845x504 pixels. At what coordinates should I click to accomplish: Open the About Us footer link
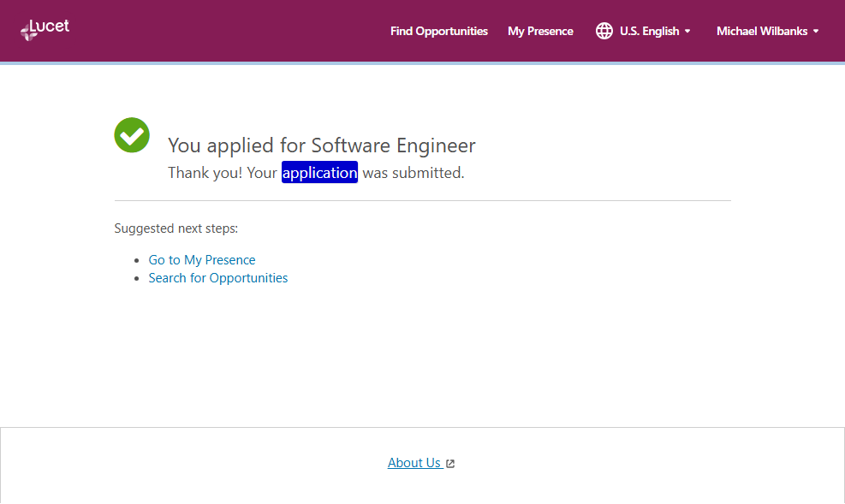414,463
